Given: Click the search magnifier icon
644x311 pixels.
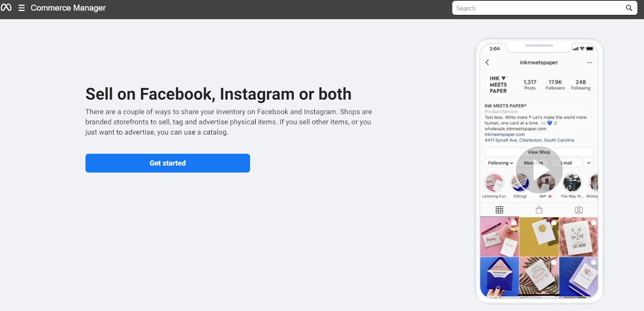Looking at the screenshot, I should click(629, 8).
